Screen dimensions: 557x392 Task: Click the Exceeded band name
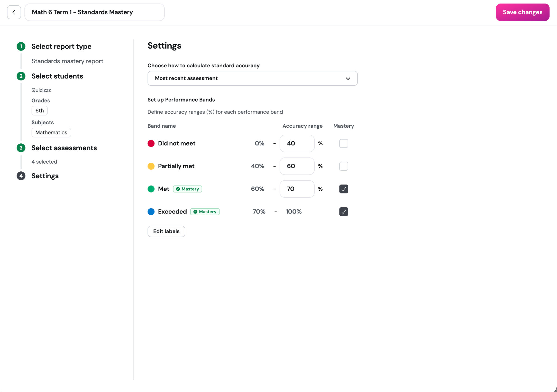point(172,212)
